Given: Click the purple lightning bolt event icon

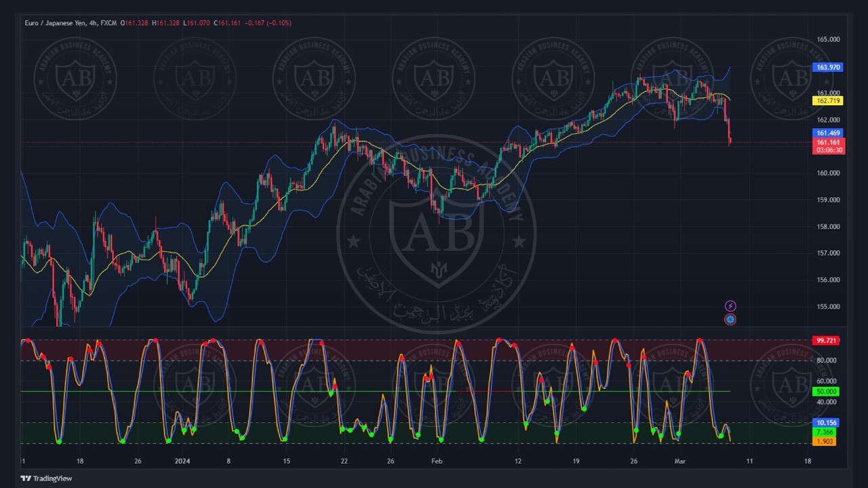Looking at the screenshot, I should coord(730,306).
